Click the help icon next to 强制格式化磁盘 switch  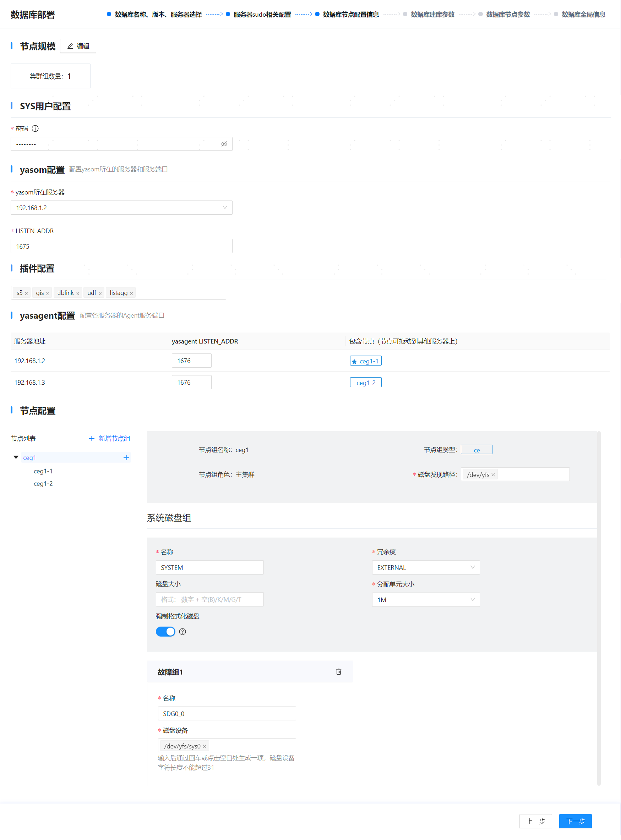182,631
